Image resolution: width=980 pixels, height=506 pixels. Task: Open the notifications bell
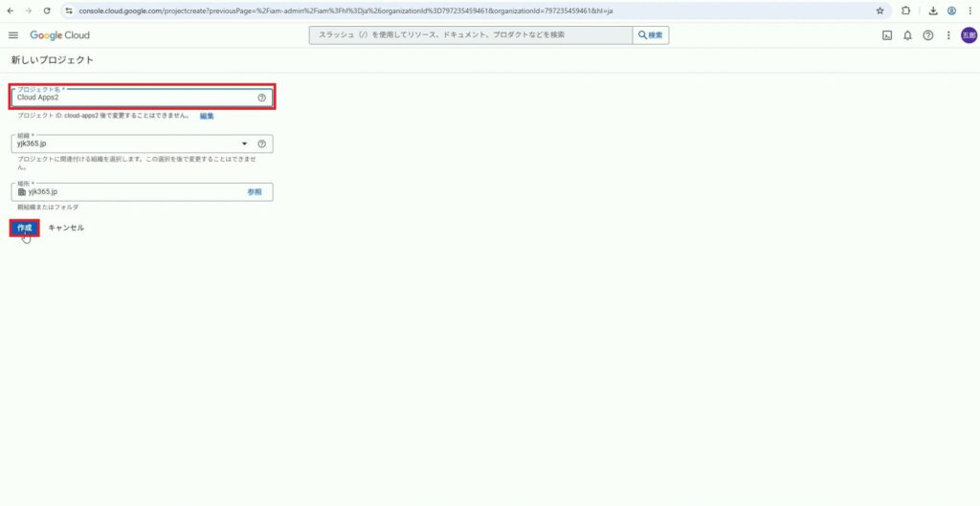click(x=907, y=35)
